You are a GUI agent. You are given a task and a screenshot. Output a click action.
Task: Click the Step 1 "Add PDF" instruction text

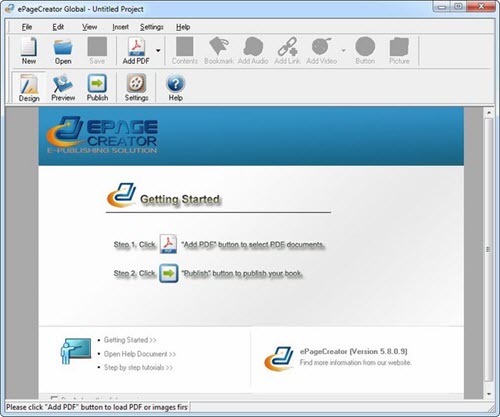point(253,245)
